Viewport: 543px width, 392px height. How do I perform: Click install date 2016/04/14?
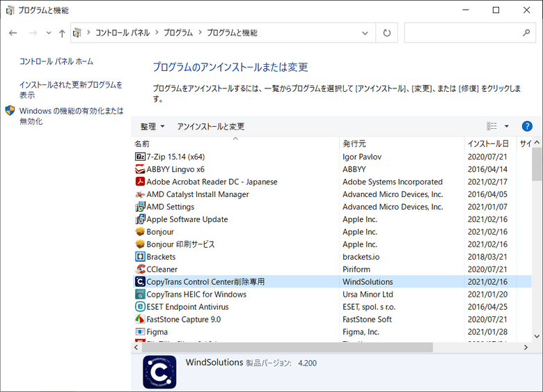(x=487, y=169)
